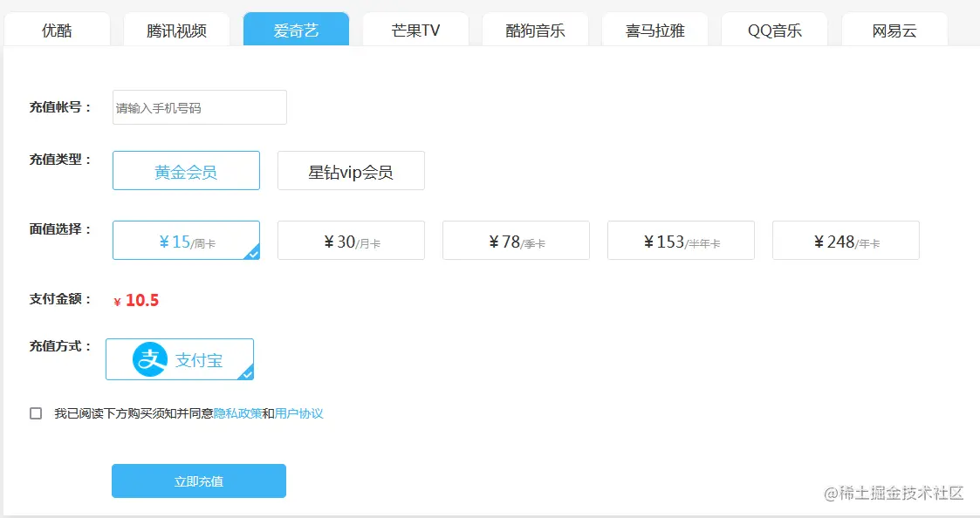Screen dimensions: 980x518
Task: Select the 爱奇艺 tab
Action: point(296,30)
